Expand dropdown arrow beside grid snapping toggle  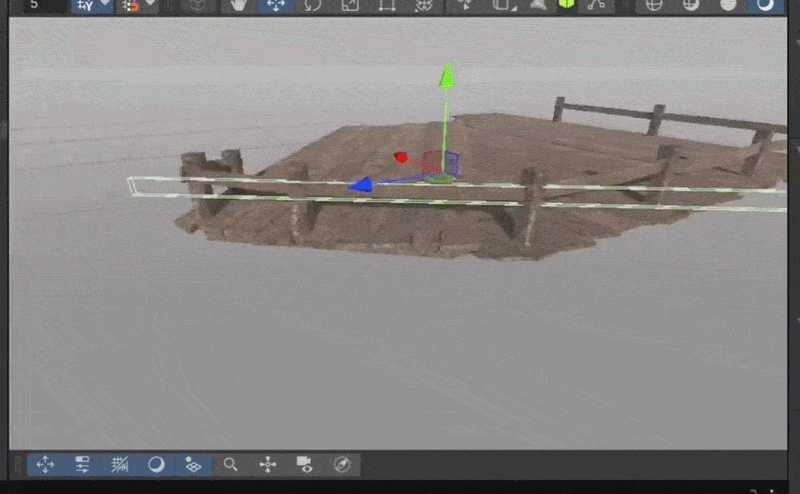pos(105,4)
